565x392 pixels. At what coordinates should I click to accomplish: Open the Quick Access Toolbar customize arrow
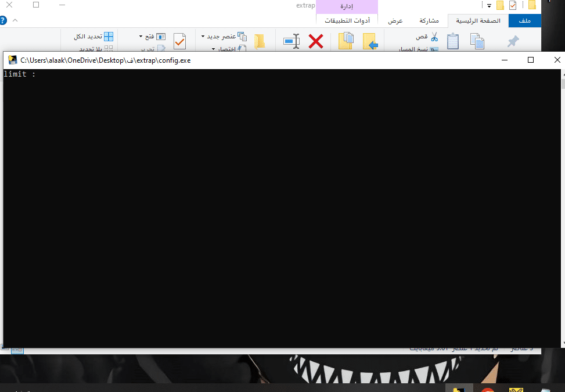pyautogui.click(x=490, y=6)
